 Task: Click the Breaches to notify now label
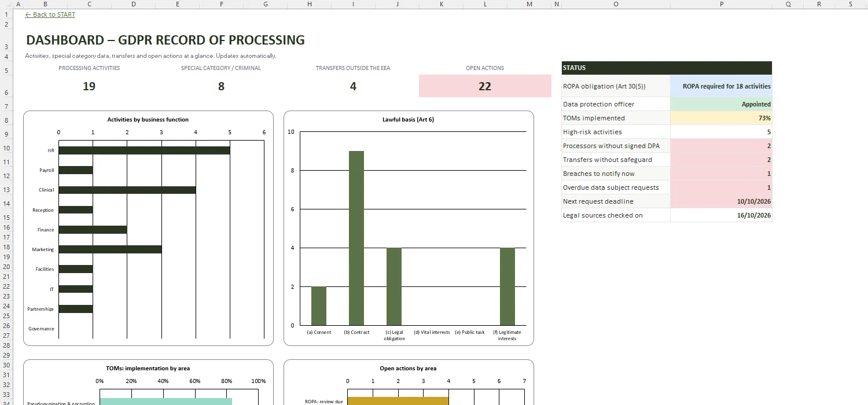coord(598,174)
